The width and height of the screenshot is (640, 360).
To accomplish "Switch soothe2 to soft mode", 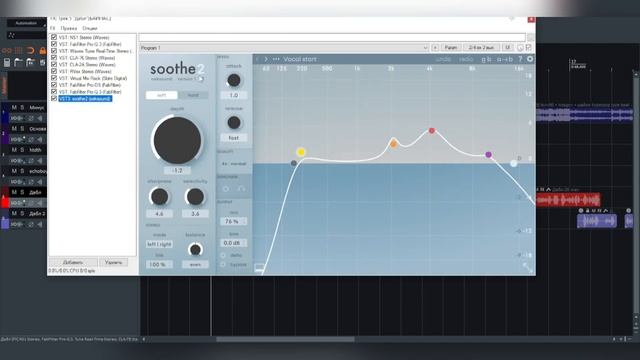I will point(162,95).
